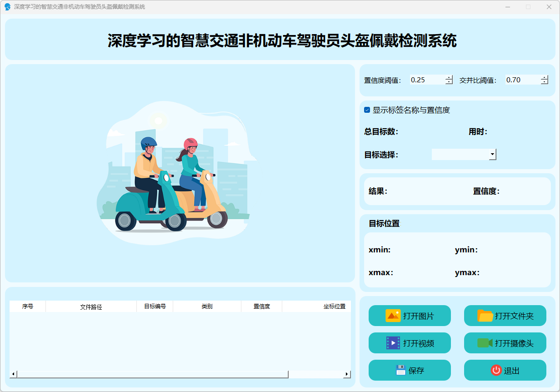
Task: Decrease 交并比阈值 with the down arrow
Action: 545,82
